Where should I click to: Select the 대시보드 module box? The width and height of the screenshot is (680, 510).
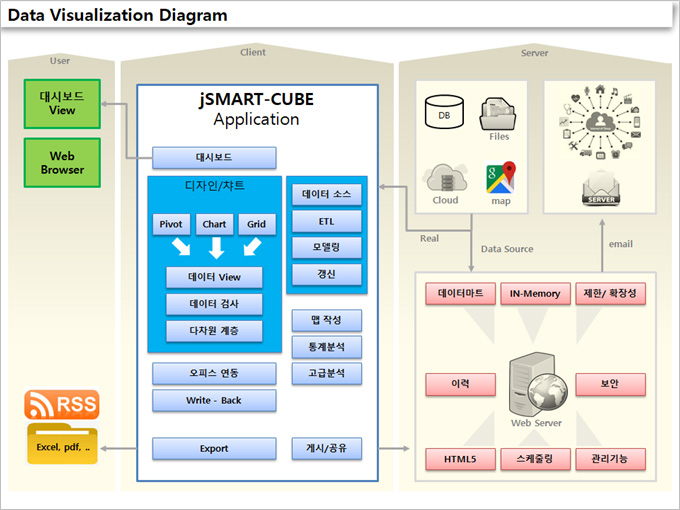tap(214, 157)
